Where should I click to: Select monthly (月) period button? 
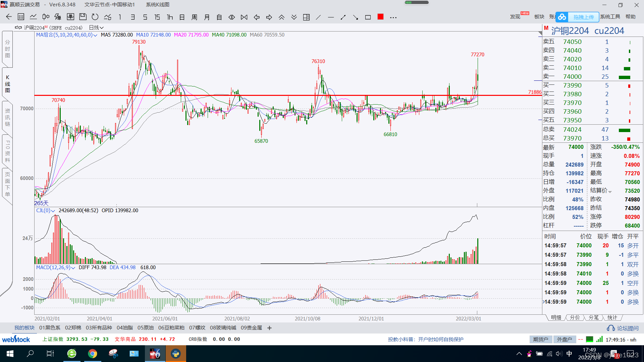[x=207, y=17]
